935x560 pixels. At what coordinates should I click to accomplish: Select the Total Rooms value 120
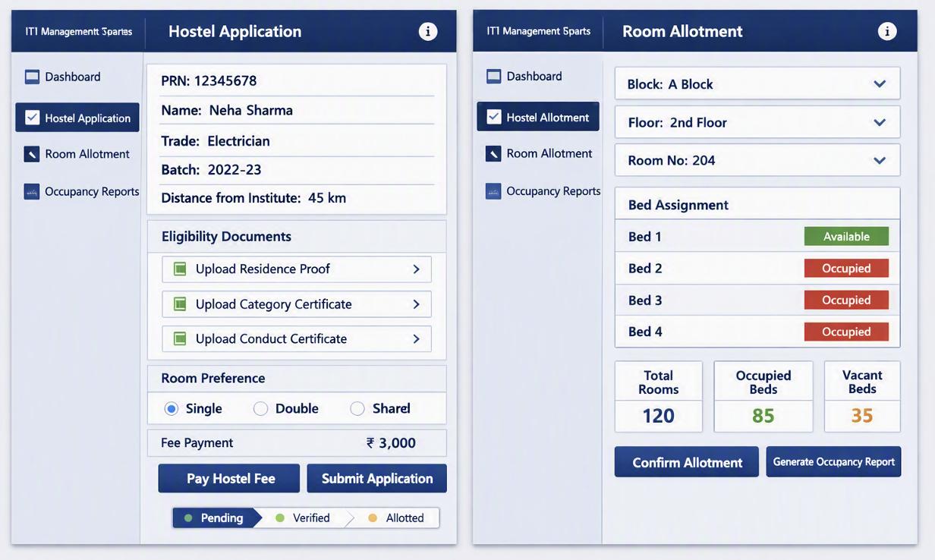pos(659,416)
